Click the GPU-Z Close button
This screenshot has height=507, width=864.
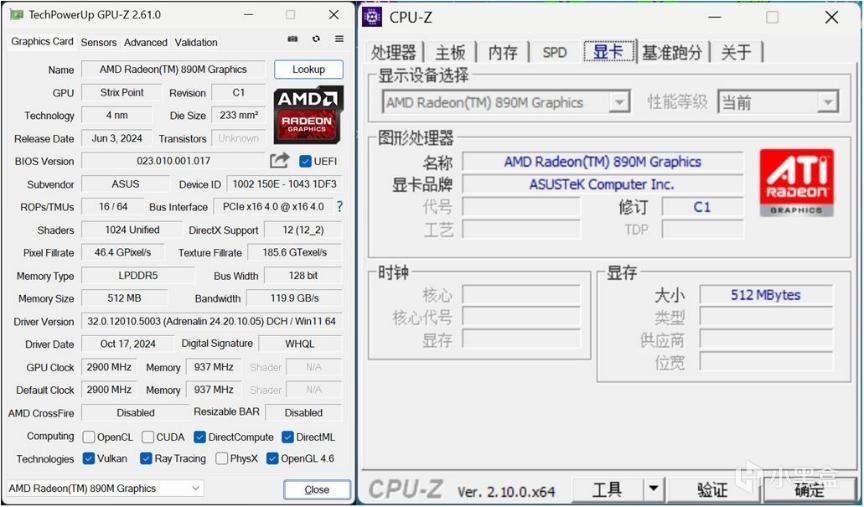(x=317, y=489)
